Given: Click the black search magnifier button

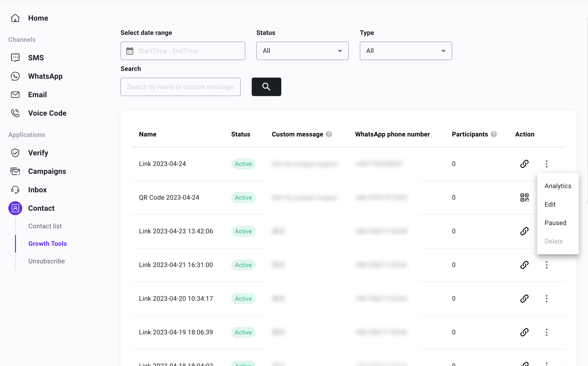Looking at the screenshot, I should [x=266, y=87].
